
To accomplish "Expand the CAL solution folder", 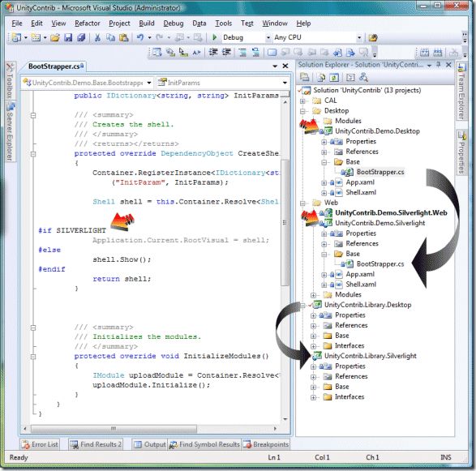I will click(x=302, y=101).
